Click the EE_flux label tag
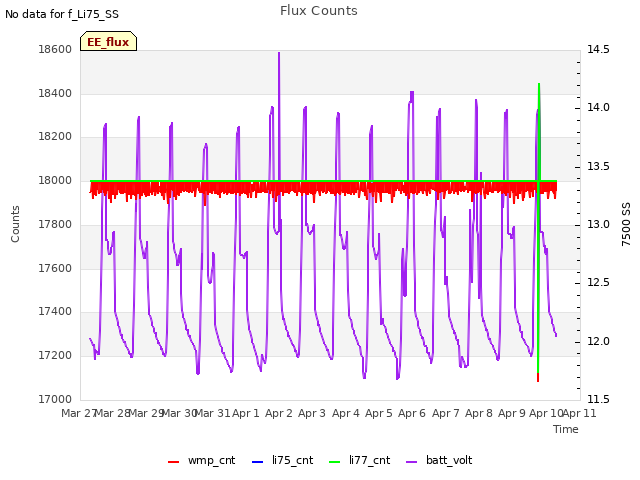 pyautogui.click(x=108, y=42)
